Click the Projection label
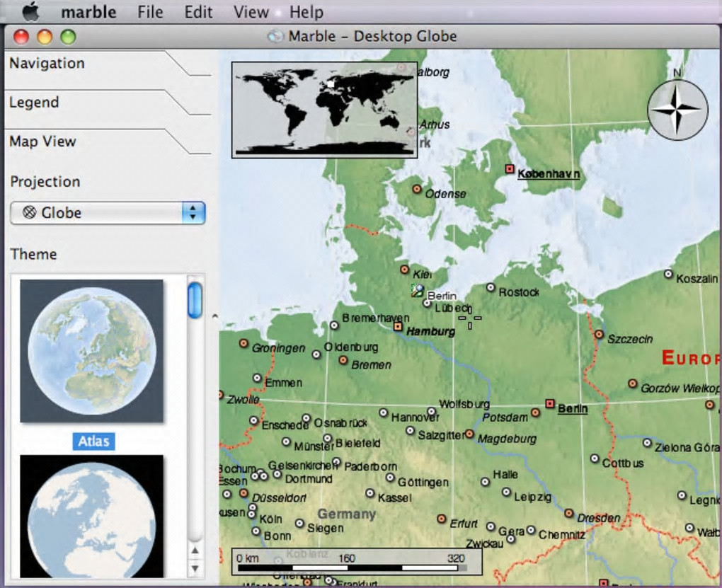 pos(45,181)
